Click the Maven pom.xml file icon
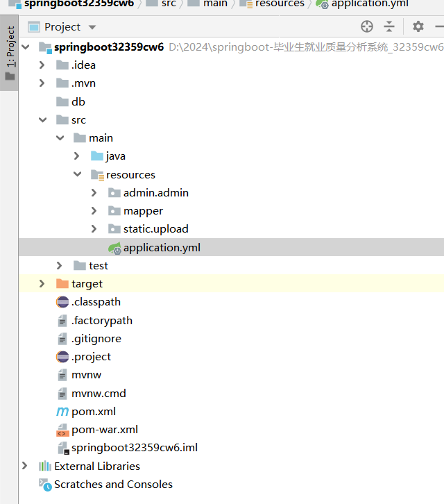The width and height of the screenshot is (444, 504). click(62, 412)
